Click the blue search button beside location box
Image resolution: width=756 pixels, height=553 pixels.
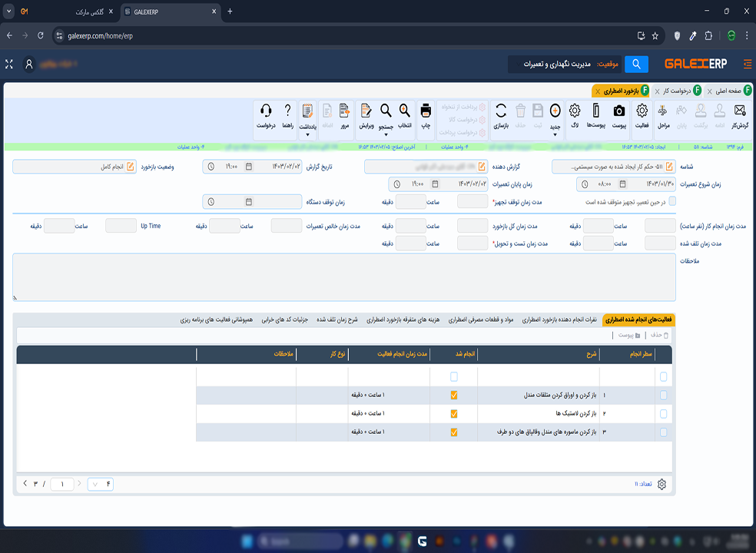click(x=636, y=64)
